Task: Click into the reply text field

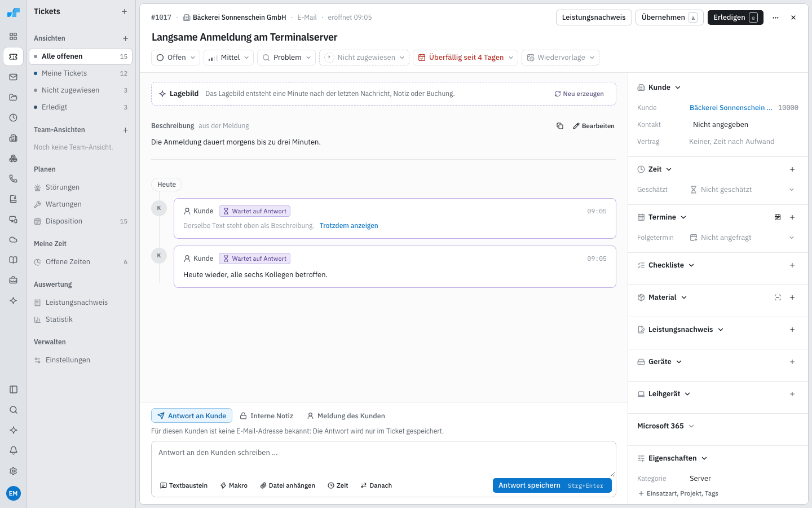Action: coord(383,459)
